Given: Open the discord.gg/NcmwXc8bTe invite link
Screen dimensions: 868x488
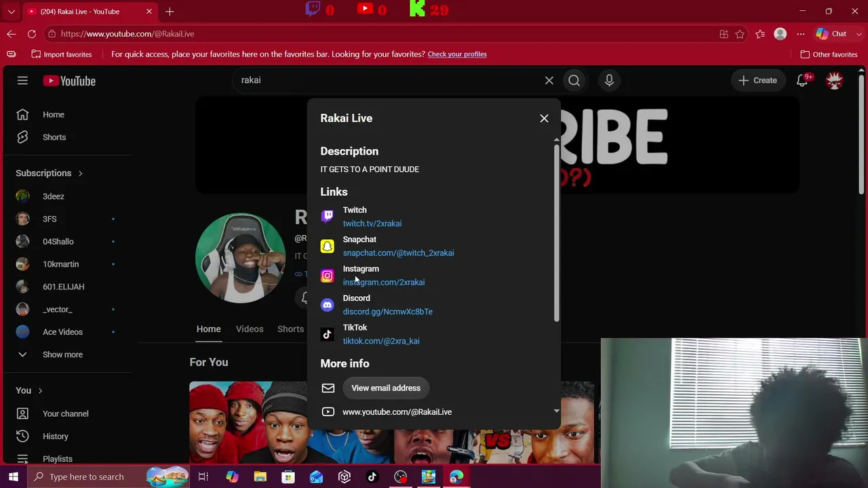Looking at the screenshot, I should 388,312.
